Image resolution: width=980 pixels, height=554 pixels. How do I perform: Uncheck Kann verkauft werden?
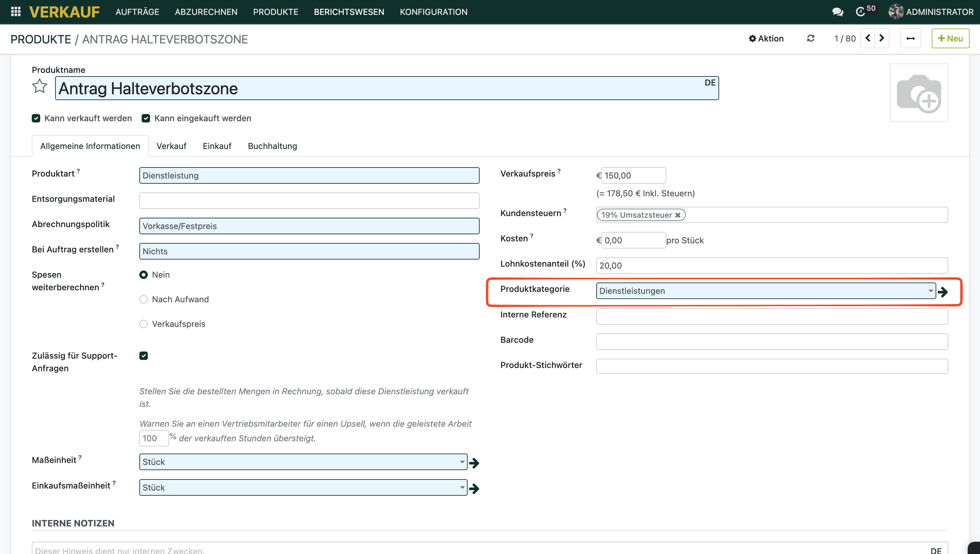click(36, 118)
